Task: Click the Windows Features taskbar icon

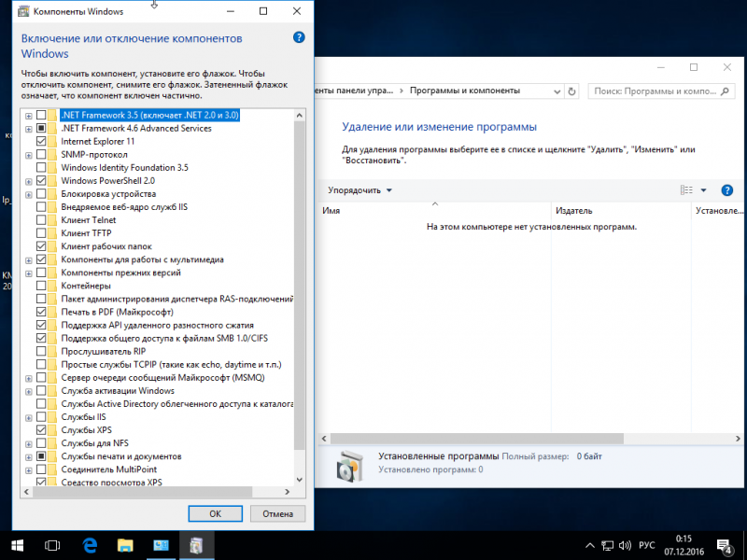Action: pyautogui.click(x=196, y=545)
